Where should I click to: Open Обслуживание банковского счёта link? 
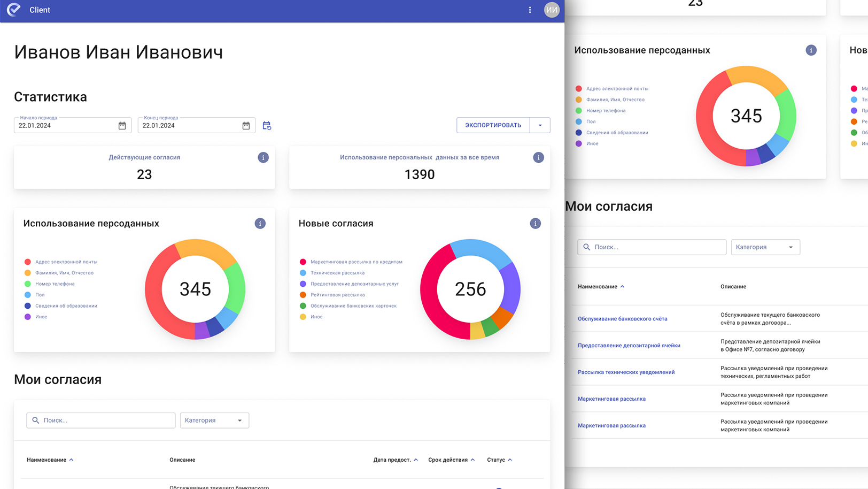pyautogui.click(x=622, y=319)
